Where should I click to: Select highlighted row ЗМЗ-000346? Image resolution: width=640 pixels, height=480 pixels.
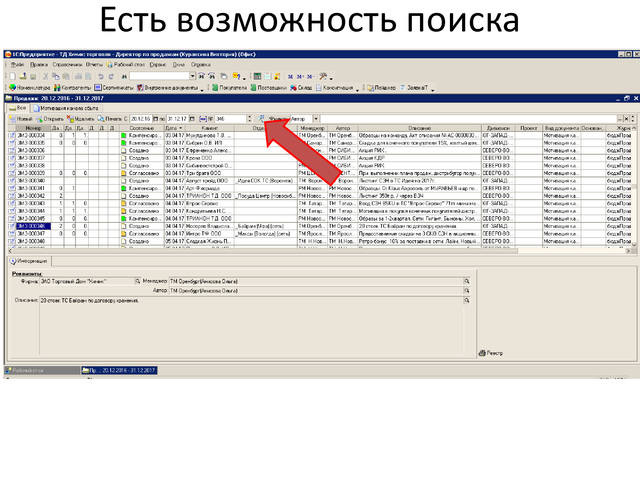320,226
